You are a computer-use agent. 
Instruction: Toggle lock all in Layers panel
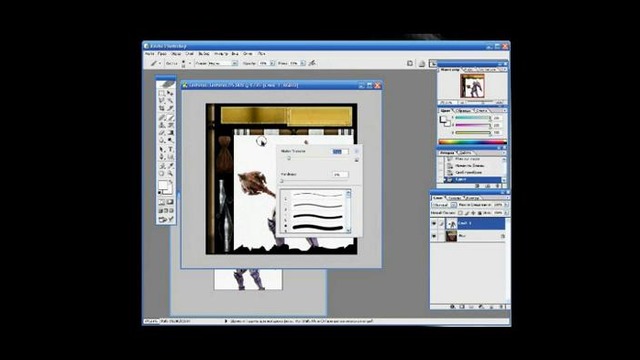click(480, 213)
